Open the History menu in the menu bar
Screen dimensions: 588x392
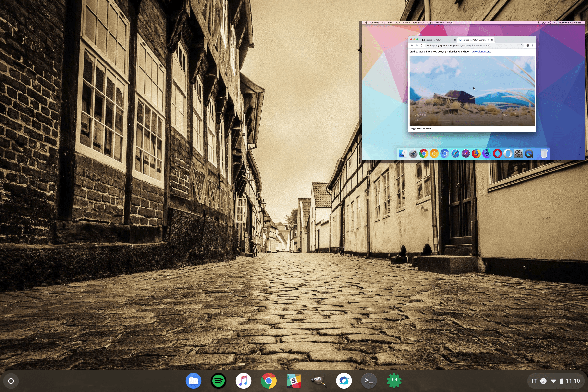[x=406, y=23]
